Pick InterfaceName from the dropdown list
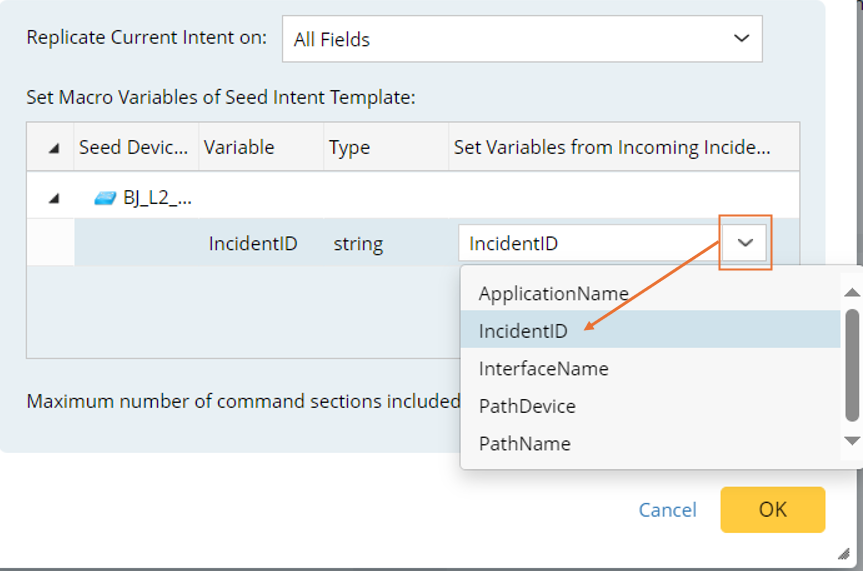 point(543,368)
